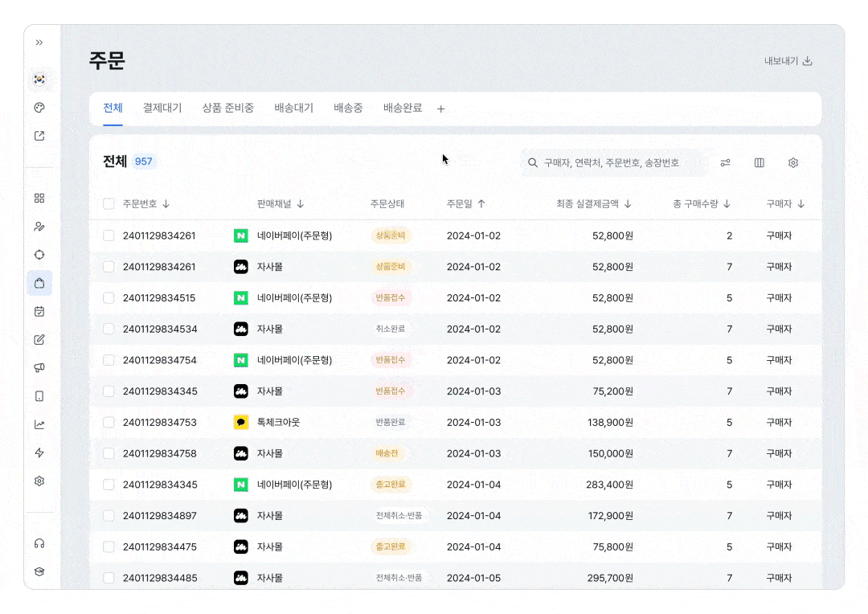The width and height of the screenshot is (868, 614).
Task: Select the checkbox for order 2401129834753
Action: coord(108,423)
